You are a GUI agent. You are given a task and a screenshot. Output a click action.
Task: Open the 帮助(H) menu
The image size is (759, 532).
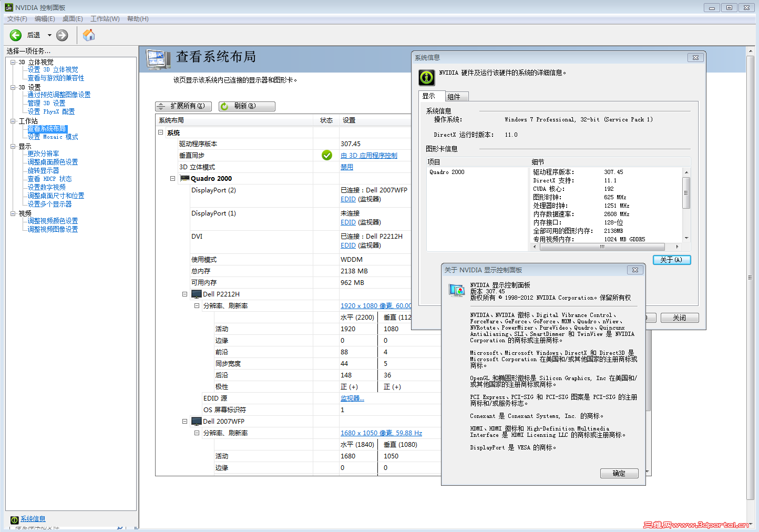(x=138, y=19)
